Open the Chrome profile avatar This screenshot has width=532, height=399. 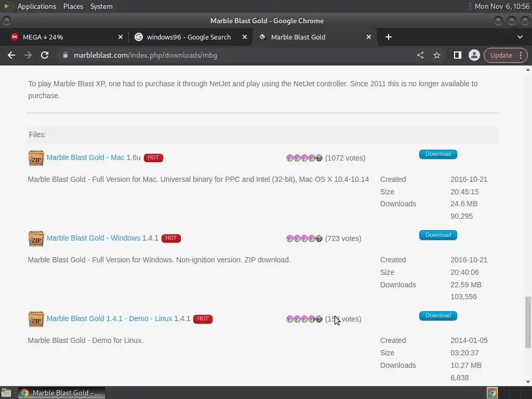coord(474,55)
